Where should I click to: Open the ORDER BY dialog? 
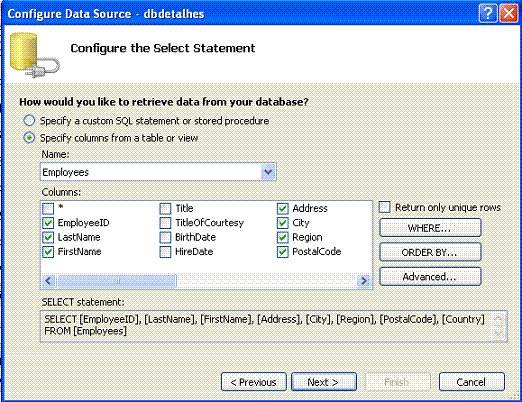click(430, 252)
